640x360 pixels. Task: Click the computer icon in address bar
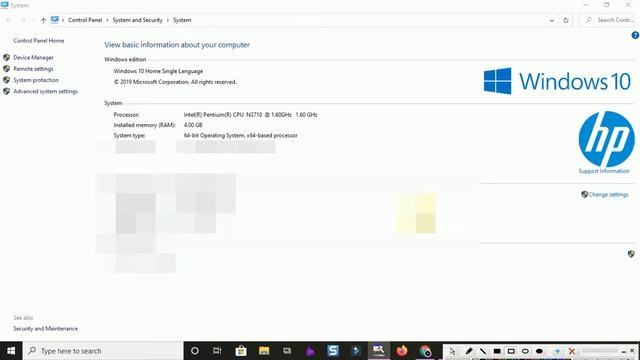[x=55, y=20]
